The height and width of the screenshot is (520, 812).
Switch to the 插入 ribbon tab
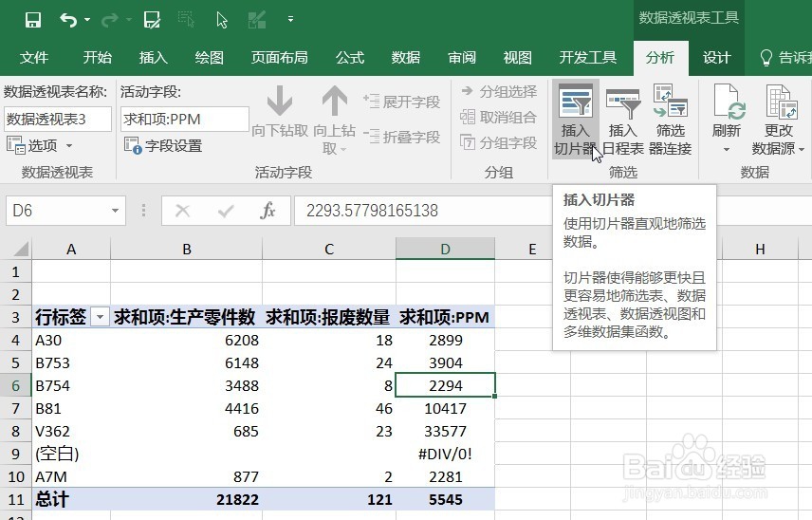(154, 57)
